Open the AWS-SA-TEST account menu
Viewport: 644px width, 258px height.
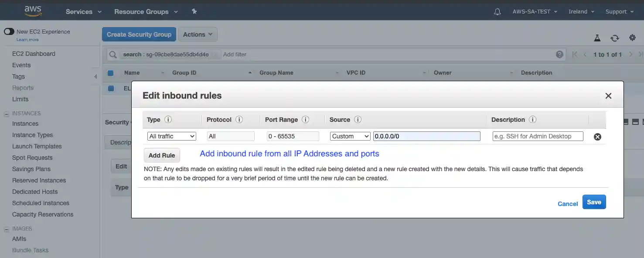[535, 12]
